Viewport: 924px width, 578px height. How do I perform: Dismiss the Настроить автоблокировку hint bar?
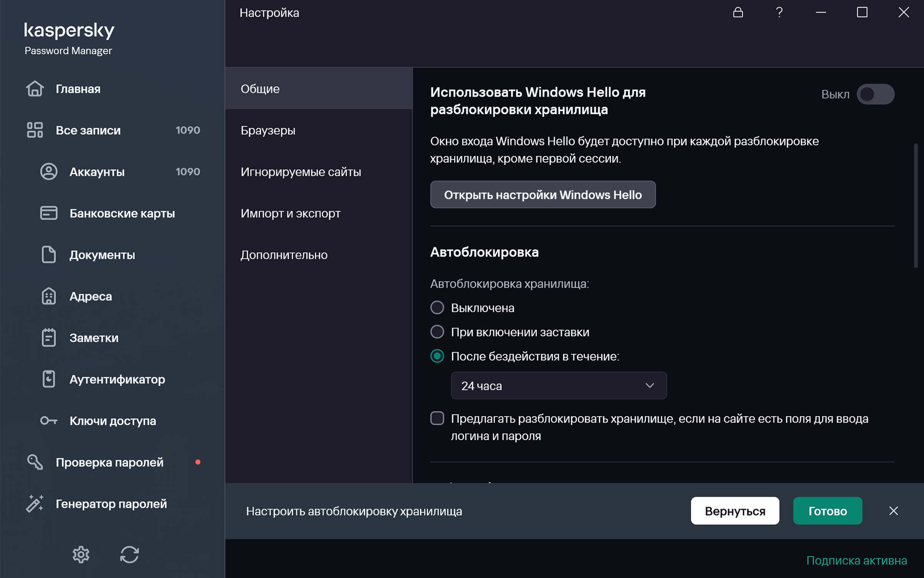click(x=893, y=511)
